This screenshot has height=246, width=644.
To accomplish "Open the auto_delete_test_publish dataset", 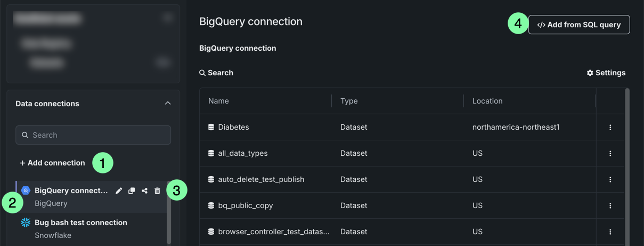I will (x=261, y=179).
